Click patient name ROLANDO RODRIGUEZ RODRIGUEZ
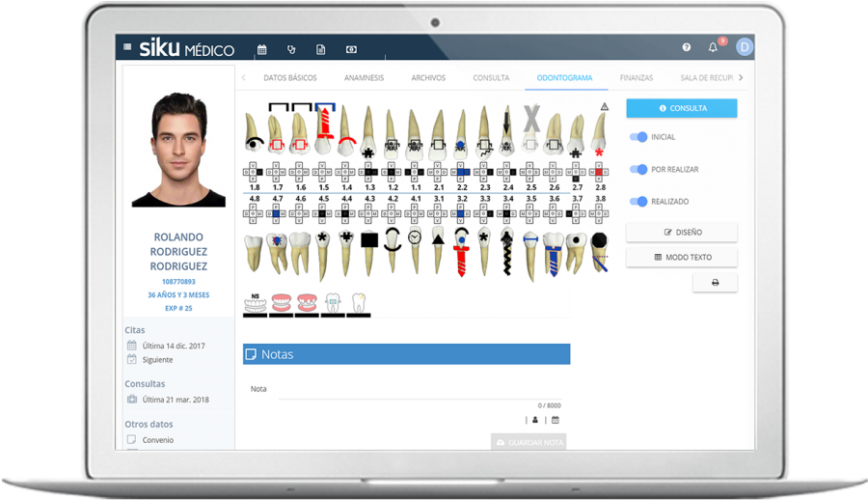The width and height of the screenshot is (868, 500). click(178, 252)
